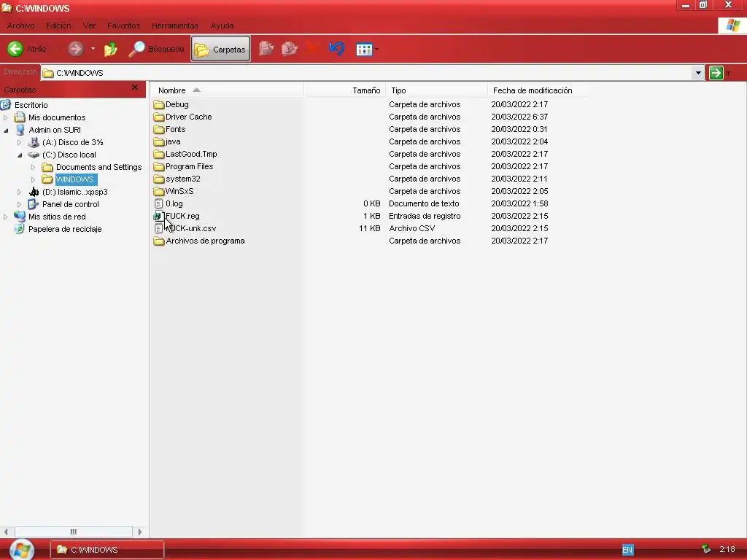747x560 pixels.
Task: Select Escritorio in the folder tree
Action: click(x=31, y=105)
